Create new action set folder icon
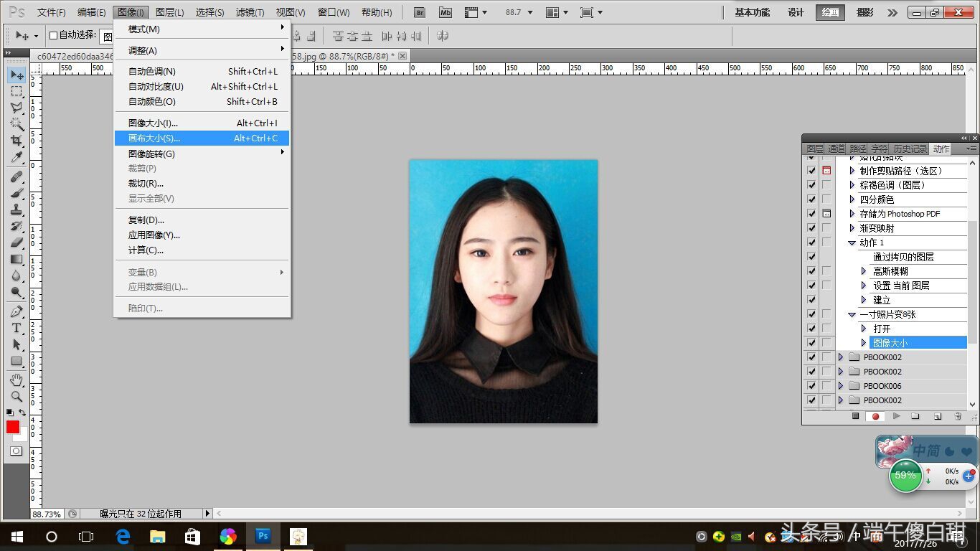Image resolution: width=980 pixels, height=551 pixels. point(915,416)
